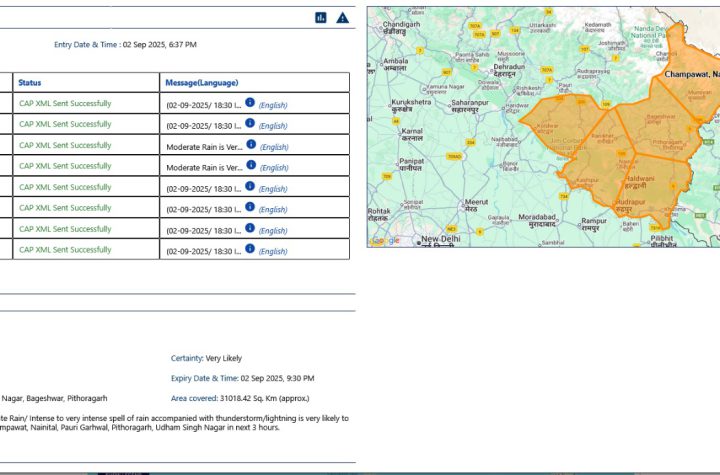Click the Champawat area label on map
This screenshot has height=475, width=720.
click(x=692, y=74)
